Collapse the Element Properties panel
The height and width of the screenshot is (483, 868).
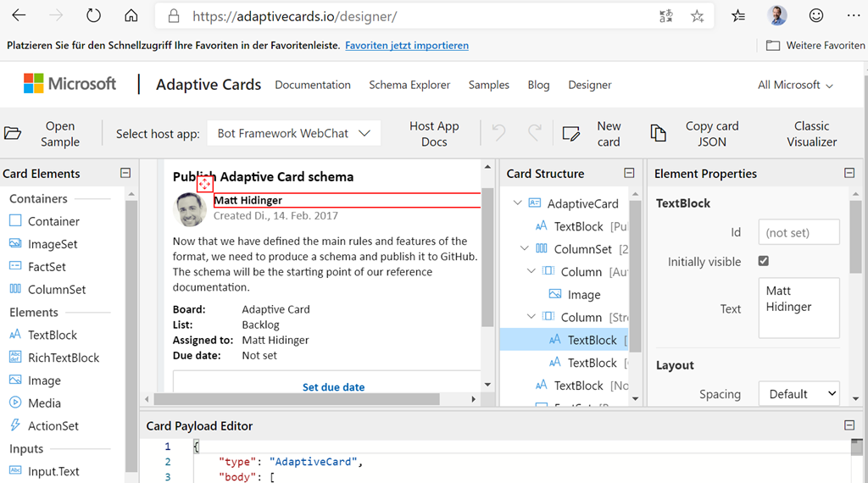(x=849, y=173)
